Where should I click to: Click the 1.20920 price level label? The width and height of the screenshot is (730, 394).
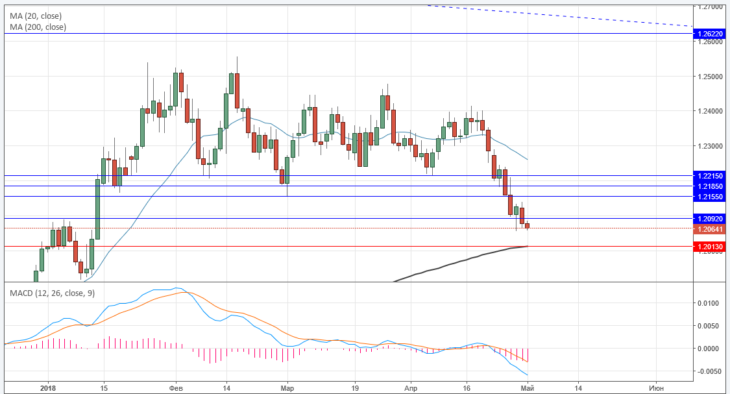710,219
